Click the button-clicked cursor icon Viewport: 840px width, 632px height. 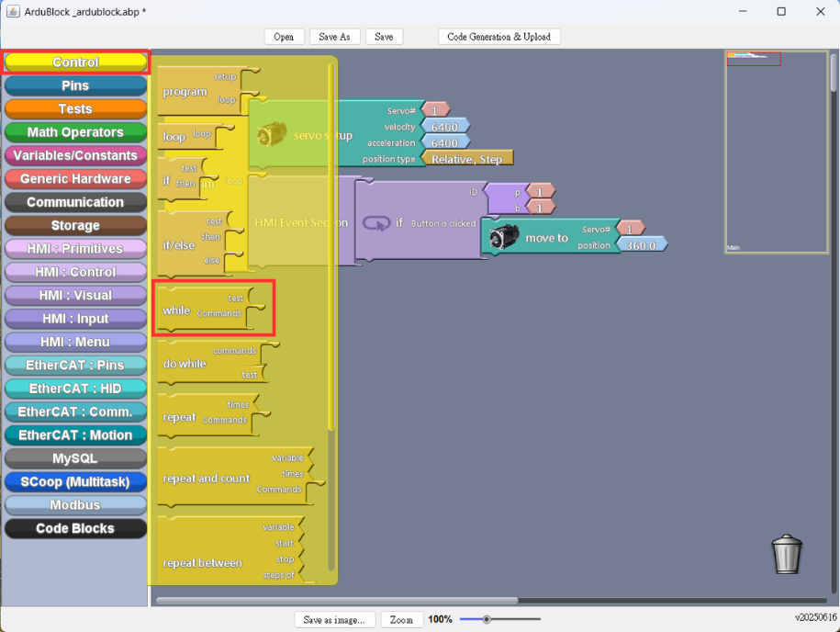point(376,223)
